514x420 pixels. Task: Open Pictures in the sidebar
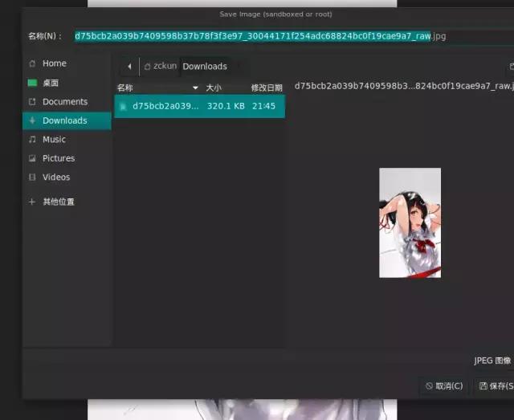click(x=67, y=158)
